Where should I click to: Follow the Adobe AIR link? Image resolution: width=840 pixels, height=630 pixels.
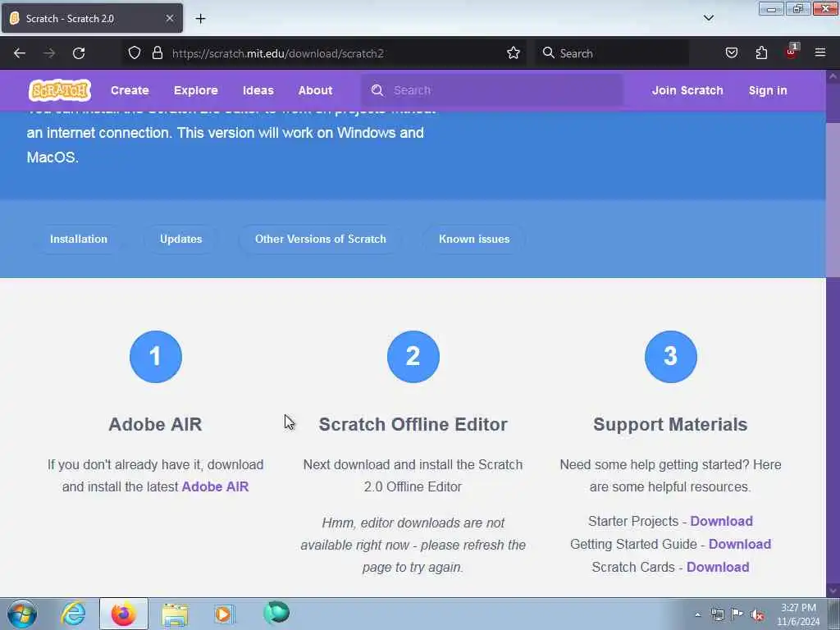tap(216, 486)
